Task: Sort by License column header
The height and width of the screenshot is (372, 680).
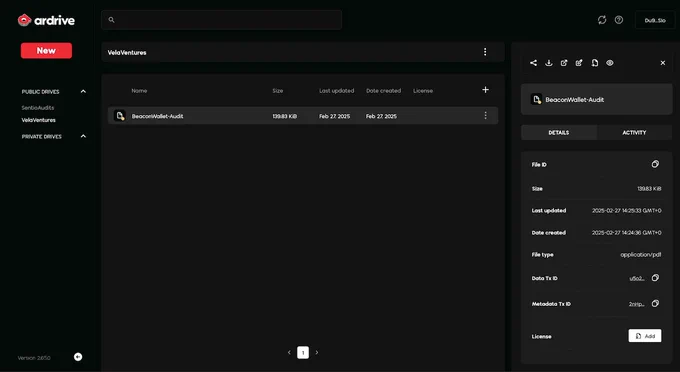Action: click(423, 91)
